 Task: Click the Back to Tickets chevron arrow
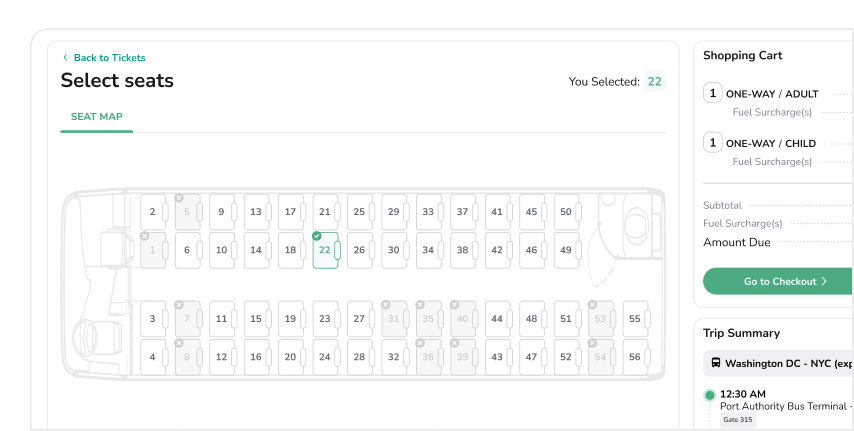point(65,58)
